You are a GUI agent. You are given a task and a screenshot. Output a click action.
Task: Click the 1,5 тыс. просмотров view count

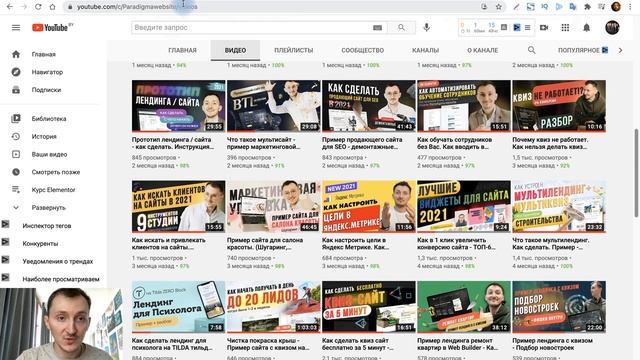tap(540, 158)
